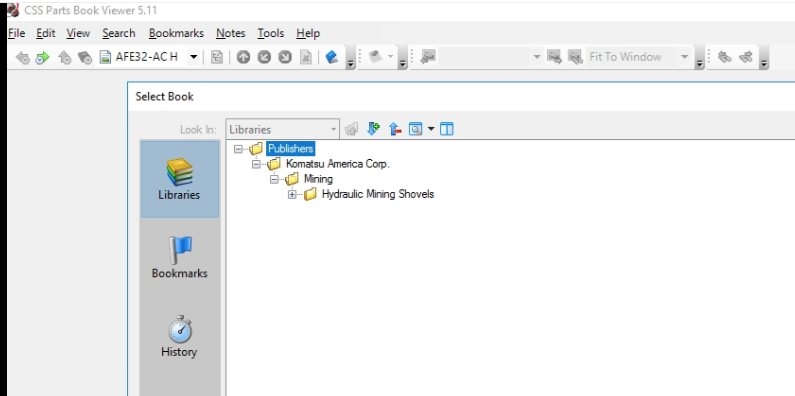Open the dropdown arrow next to search icon
The height and width of the screenshot is (396, 795).
tap(431, 129)
